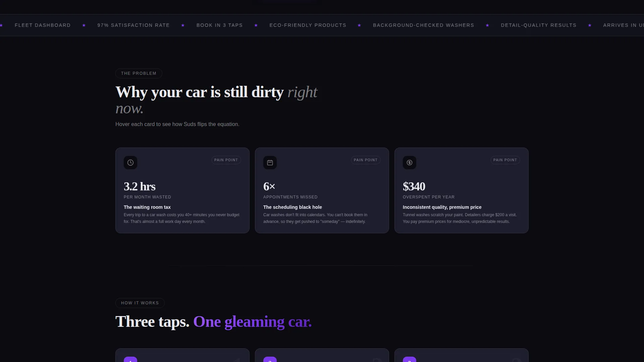Screen dimensions: 644x362
Task: Click the clock icon on waiting room card
Action: [130, 163]
